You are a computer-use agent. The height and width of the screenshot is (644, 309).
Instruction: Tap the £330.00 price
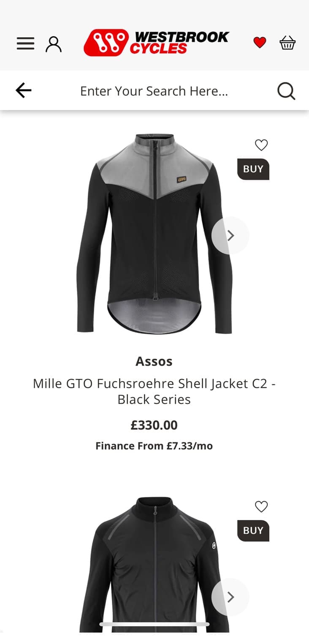pos(154,425)
